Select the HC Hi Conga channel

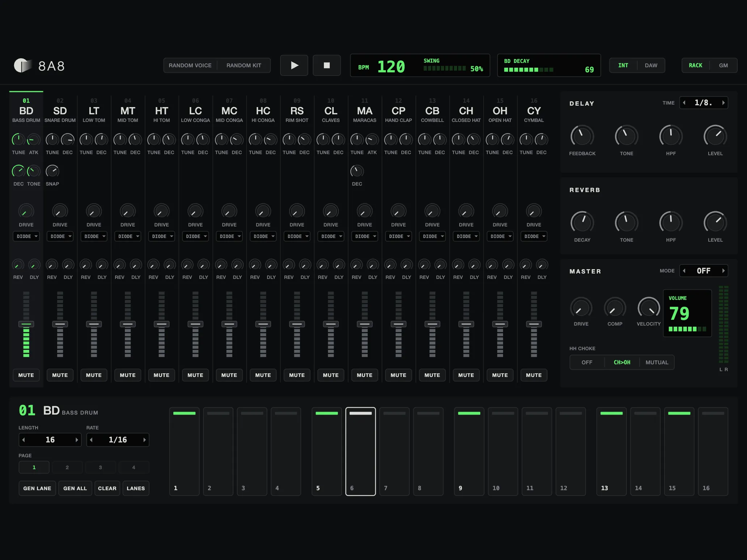pyautogui.click(x=263, y=111)
